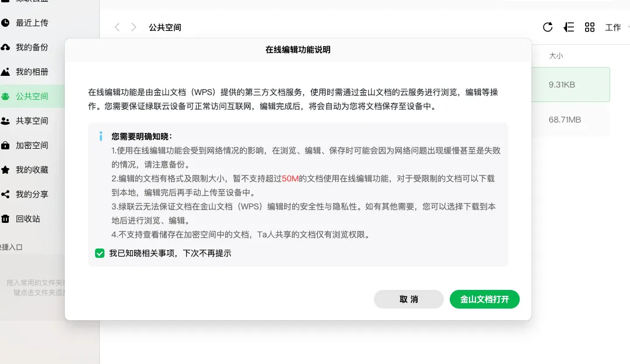Viewport: 630px width, 364px height.
Task: Click the 共享空间 people icon
Action: (5, 121)
